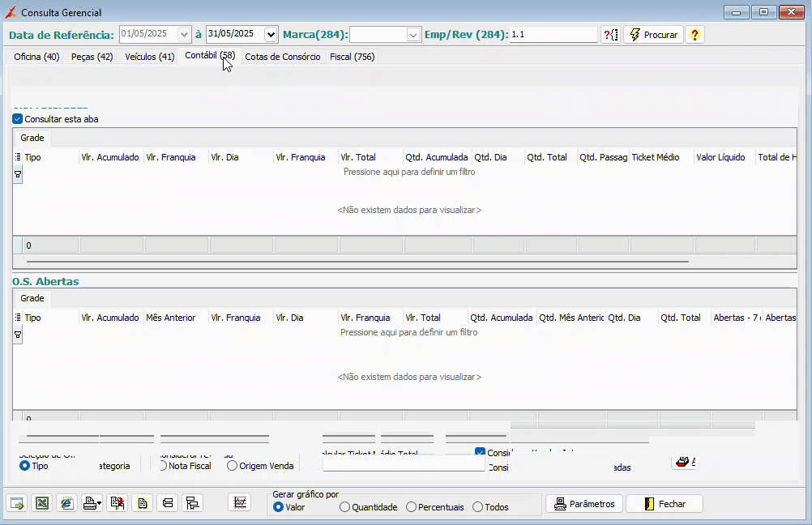Open the Fiscal (756) tab
Viewport: 812px width, 525px height.
coord(353,57)
